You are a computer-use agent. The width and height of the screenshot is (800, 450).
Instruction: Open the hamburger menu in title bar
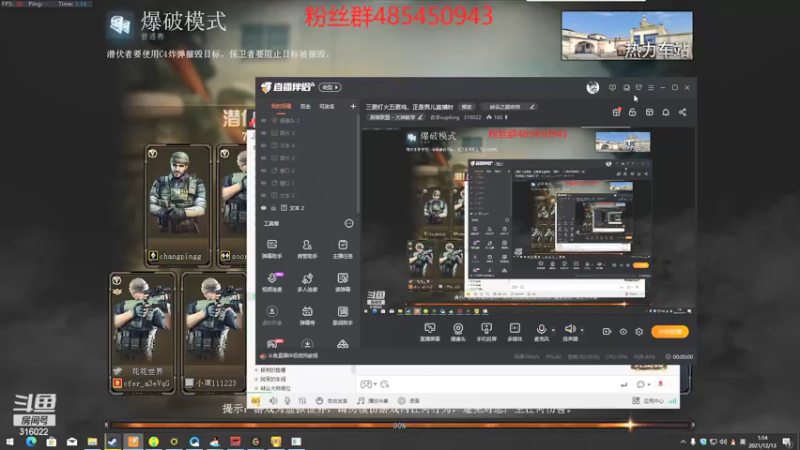tap(651, 88)
